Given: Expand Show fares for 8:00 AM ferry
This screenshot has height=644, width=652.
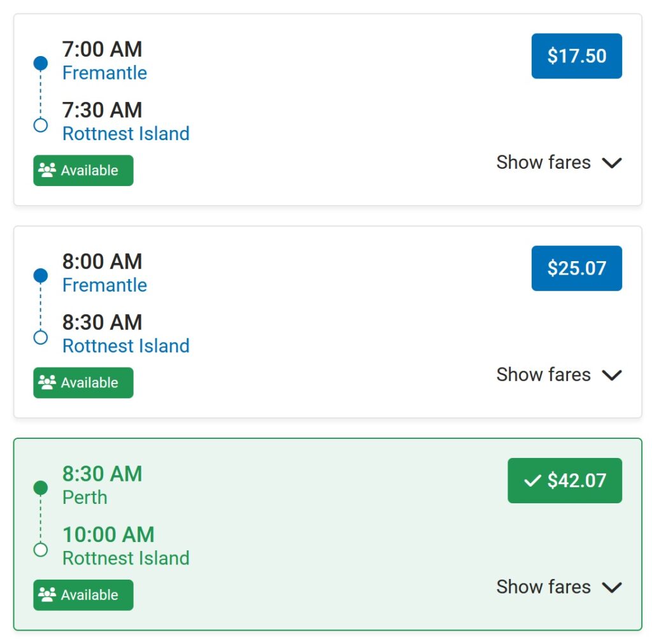Looking at the screenshot, I should [543, 375].
